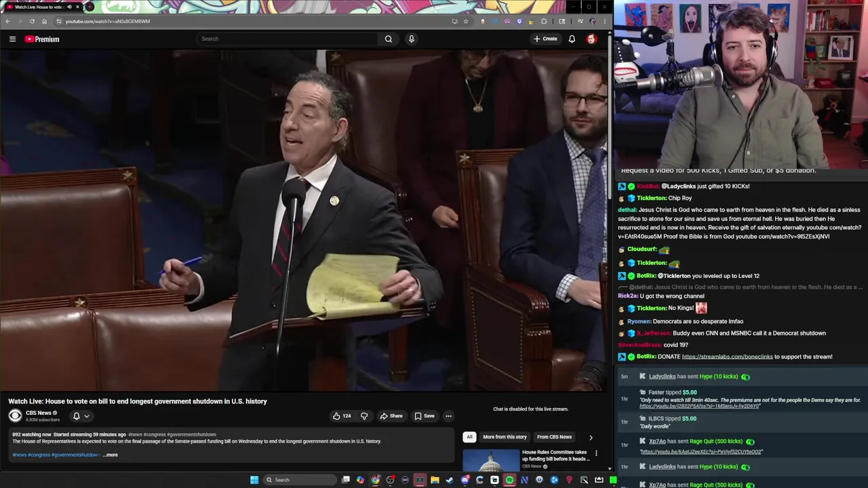Click the ILBCS tipped $5.00 event
Image resolution: width=868 pixels, height=488 pixels.
(x=673, y=418)
